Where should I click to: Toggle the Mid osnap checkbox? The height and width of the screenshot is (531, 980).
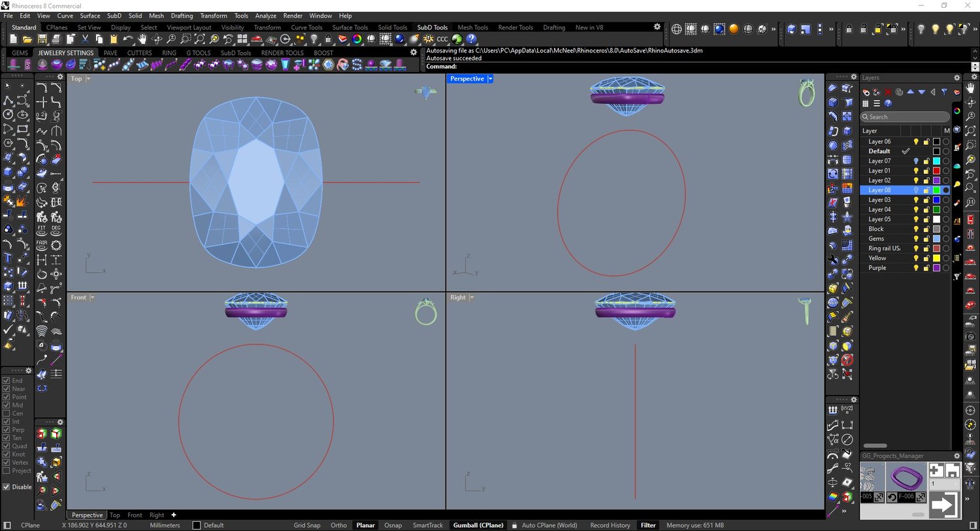click(x=7, y=405)
